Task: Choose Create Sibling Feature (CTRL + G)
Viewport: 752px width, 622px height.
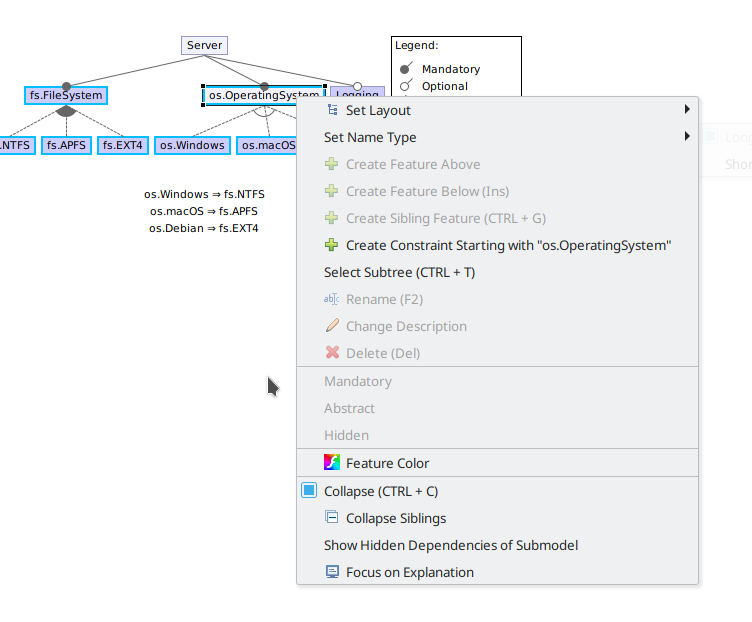Action: 497,218
